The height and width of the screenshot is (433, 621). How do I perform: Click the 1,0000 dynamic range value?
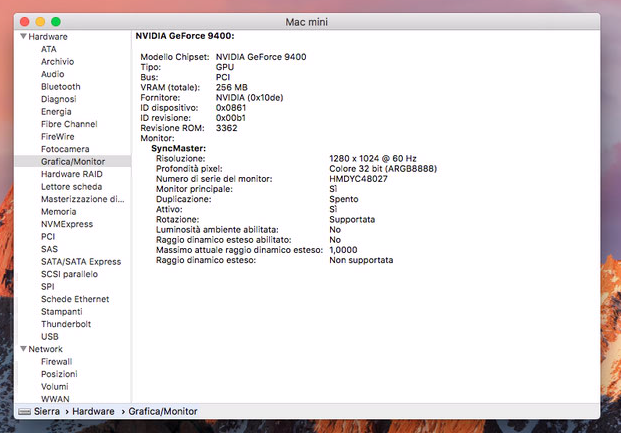coord(343,250)
